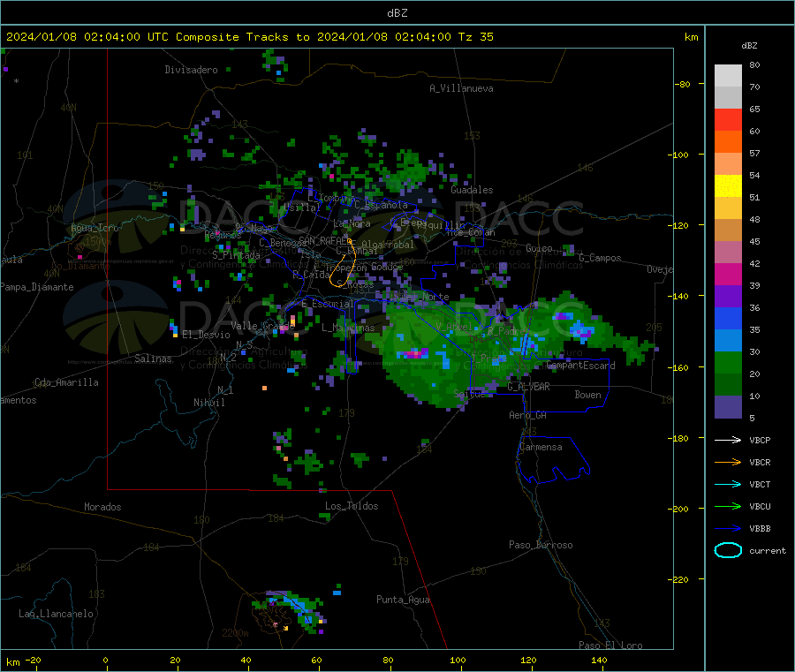This screenshot has height=672, width=795.
Task: Select the yellow 51 dBZ color swatch
Action: [x=728, y=186]
